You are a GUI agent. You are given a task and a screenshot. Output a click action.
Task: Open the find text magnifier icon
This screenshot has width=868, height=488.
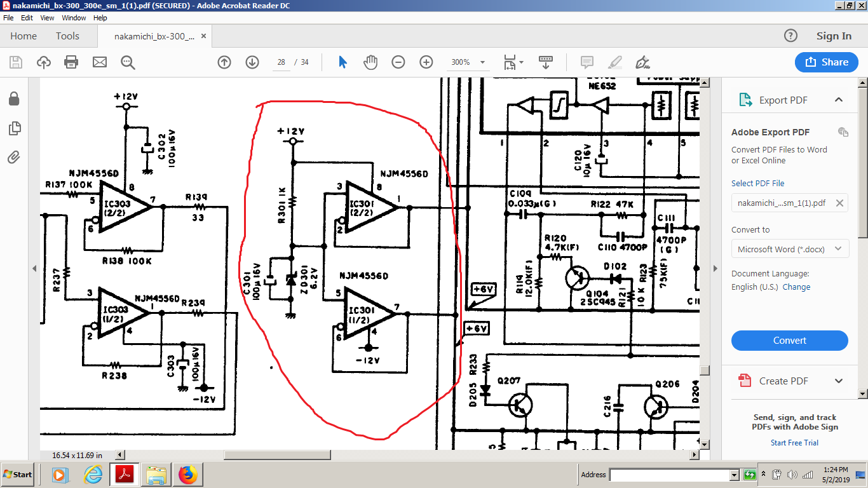coord(128,62)
